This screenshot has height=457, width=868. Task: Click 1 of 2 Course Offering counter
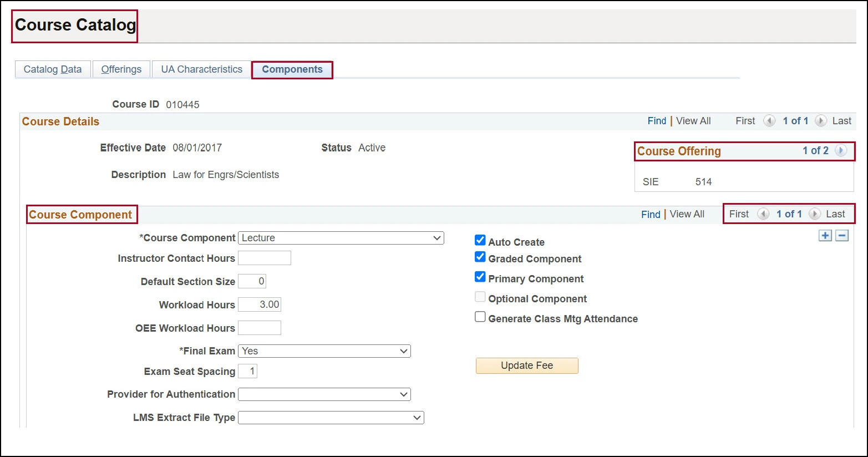coord(815,151)
